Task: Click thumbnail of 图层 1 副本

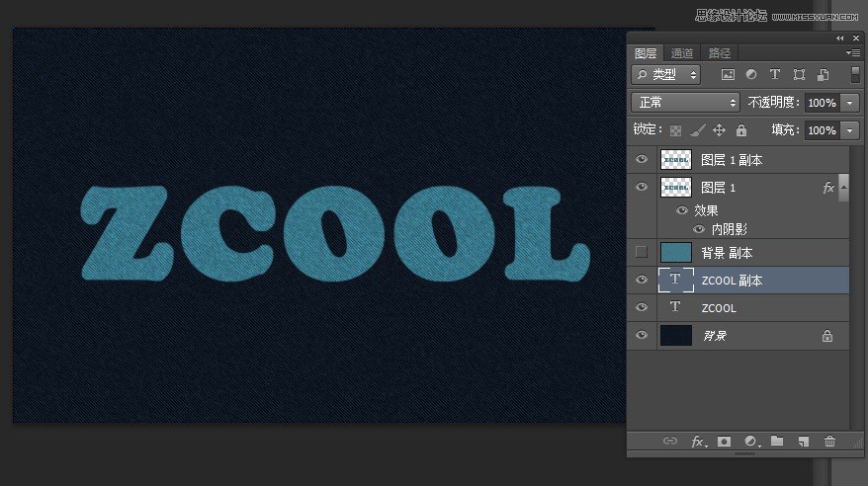Action: coord(676,160)
